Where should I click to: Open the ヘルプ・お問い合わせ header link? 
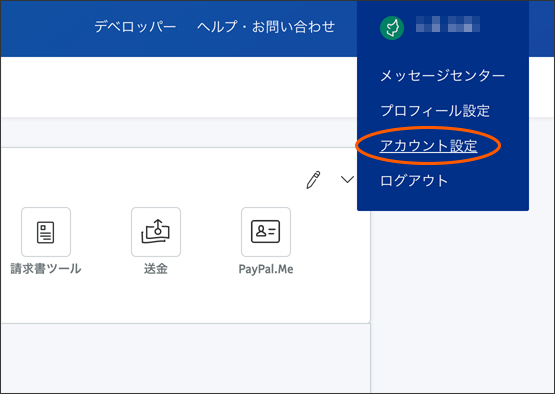(266, 27)
